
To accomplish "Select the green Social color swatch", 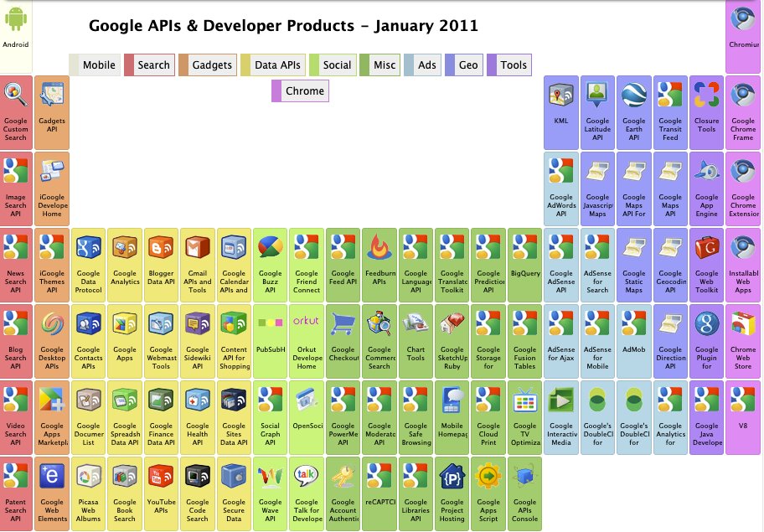I will point(312,65).
